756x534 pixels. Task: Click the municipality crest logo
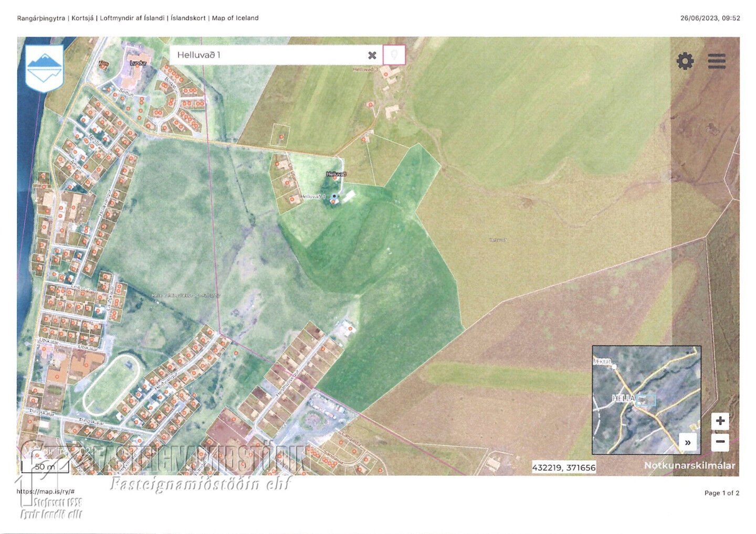pos(45,68)
